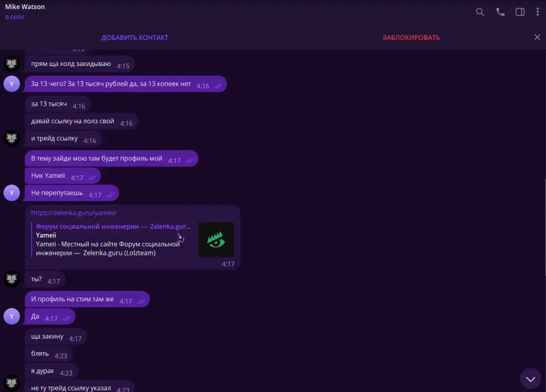Jump to latest messages with down arrow
The height and width of the screenshot is (392, 546).
coord(531,379)
